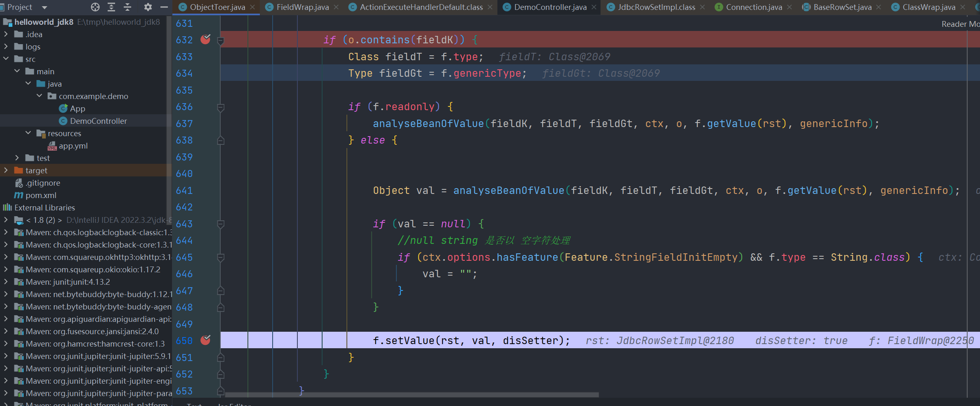Select the DemoController class icon

pyautogui.click(x=64, y=120)
